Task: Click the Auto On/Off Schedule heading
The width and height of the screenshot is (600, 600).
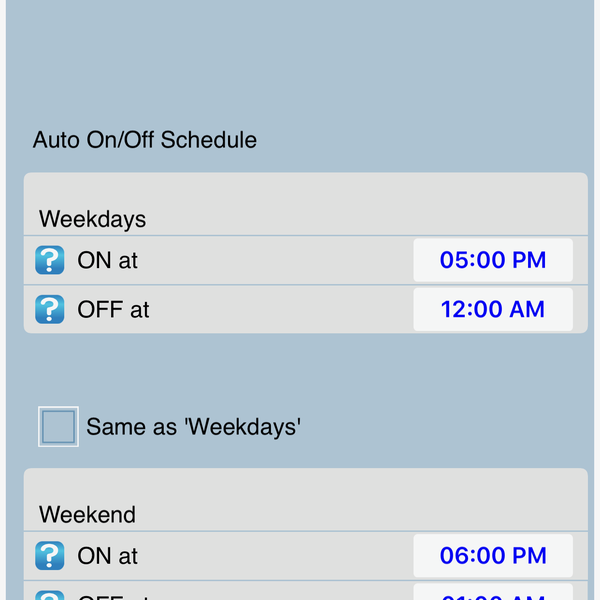Action: [145, 140]
